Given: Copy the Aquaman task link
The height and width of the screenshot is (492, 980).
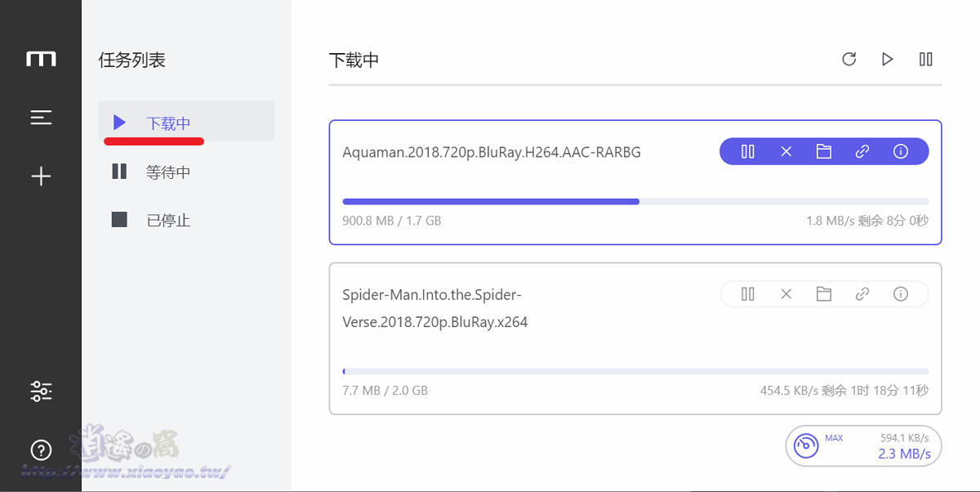Looking at the screenshot, I should click(862, 151).
